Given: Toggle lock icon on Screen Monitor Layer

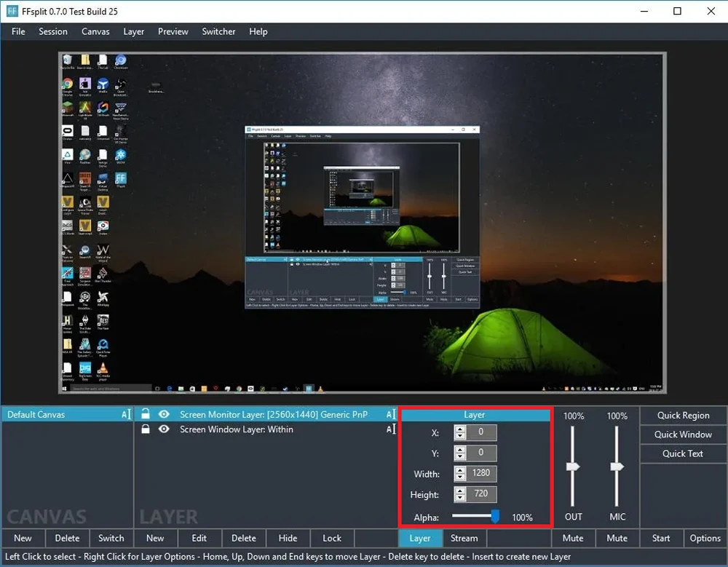Looking at the screenshot, I should click(146, 414).
